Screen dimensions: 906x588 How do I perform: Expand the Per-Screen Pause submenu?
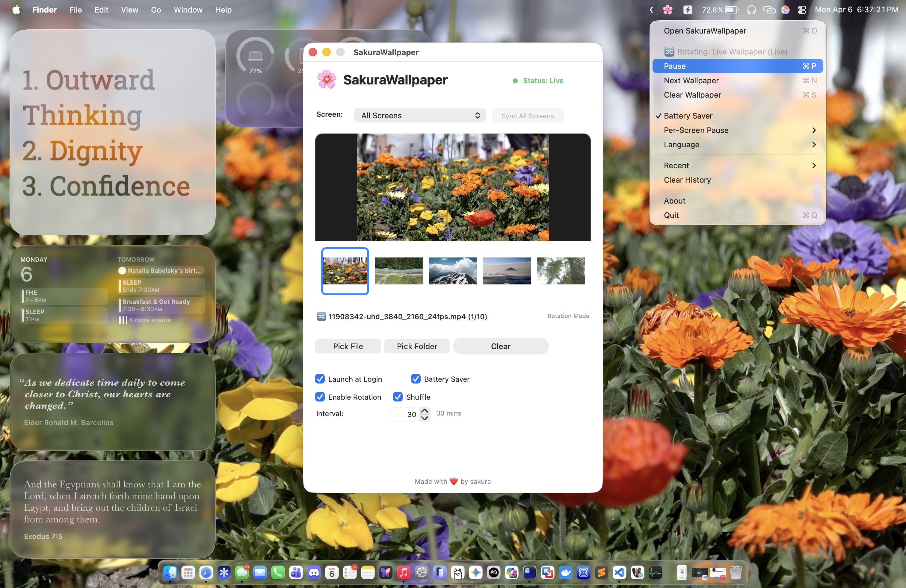coord(737,130)
